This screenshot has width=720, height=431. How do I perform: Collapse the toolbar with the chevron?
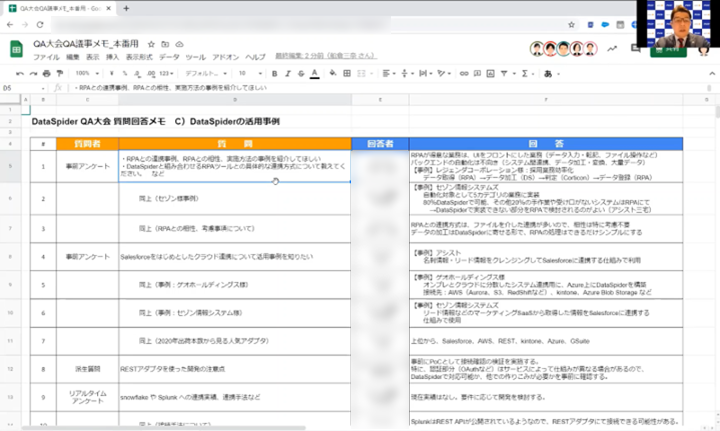(712, 73)
